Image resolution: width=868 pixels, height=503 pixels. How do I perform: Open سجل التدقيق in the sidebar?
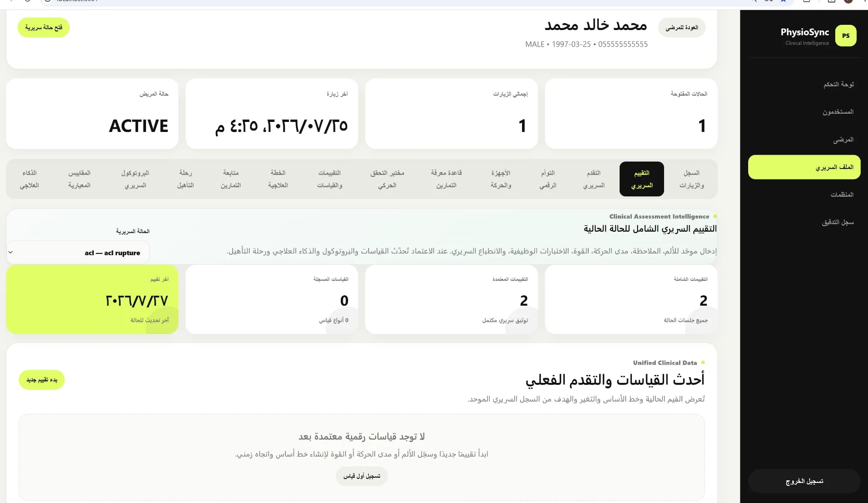pyautogui.click(x=837, y=223)
